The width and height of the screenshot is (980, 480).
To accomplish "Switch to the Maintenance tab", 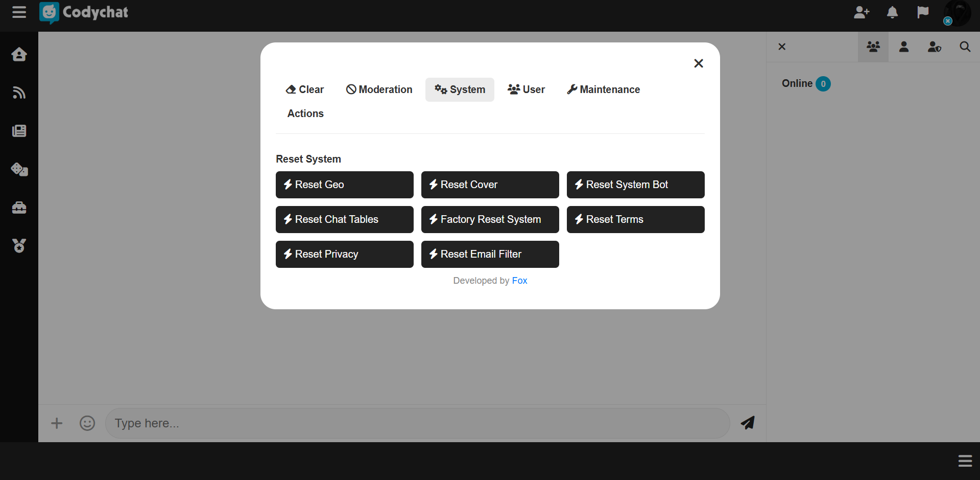I will click(603, 89).
